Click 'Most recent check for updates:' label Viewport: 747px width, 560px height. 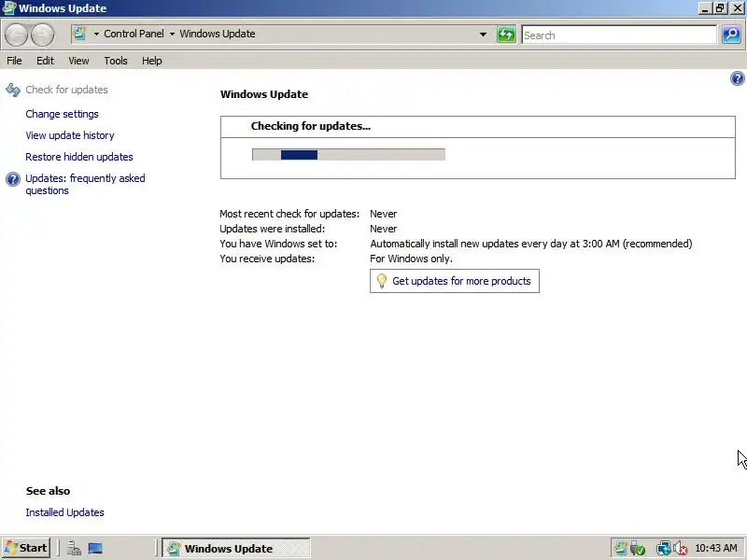(289, 214)
